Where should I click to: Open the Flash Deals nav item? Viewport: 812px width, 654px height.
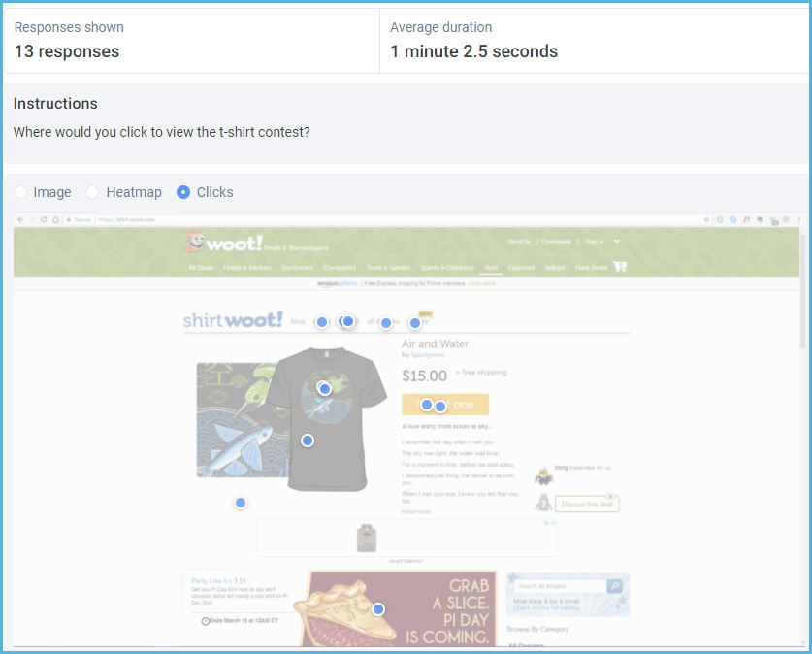pos(591,267)
